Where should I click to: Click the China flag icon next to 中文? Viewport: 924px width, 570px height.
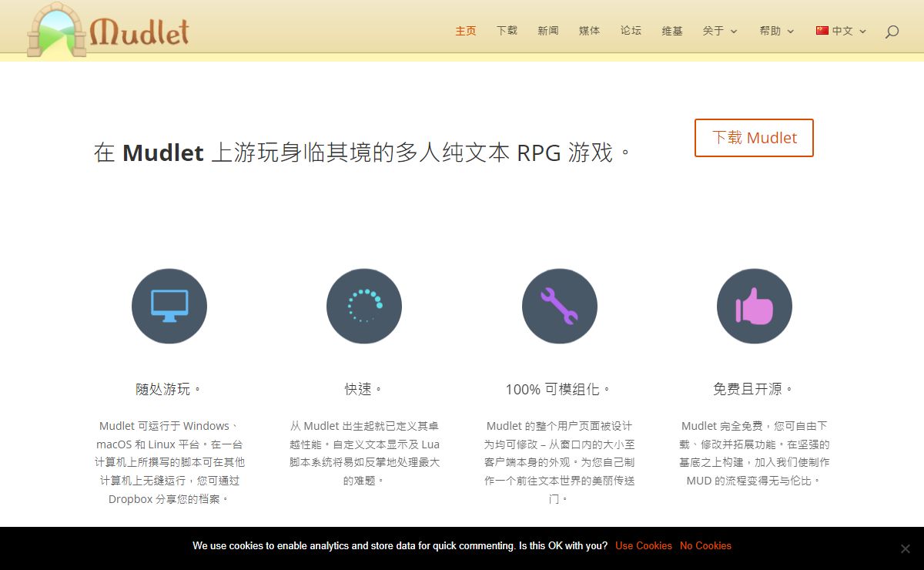click(x=822, y=31)
